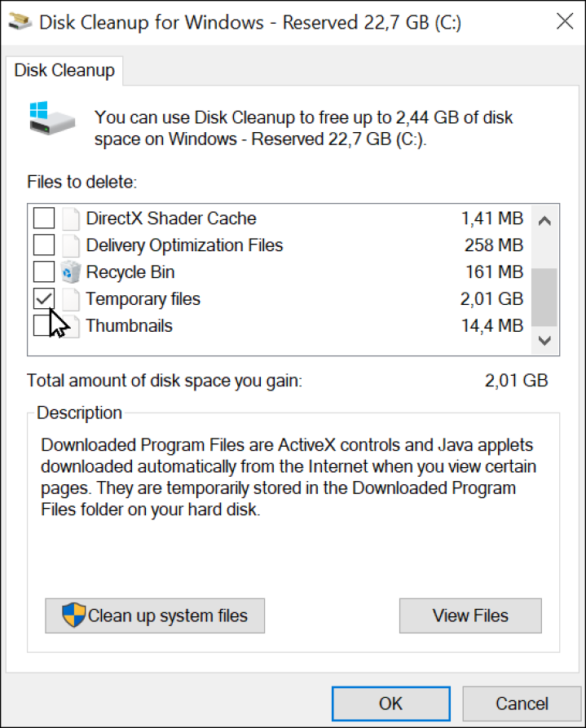
Task: Switch to the Disk Cleanup tab
Action: [x=64, y=71]
